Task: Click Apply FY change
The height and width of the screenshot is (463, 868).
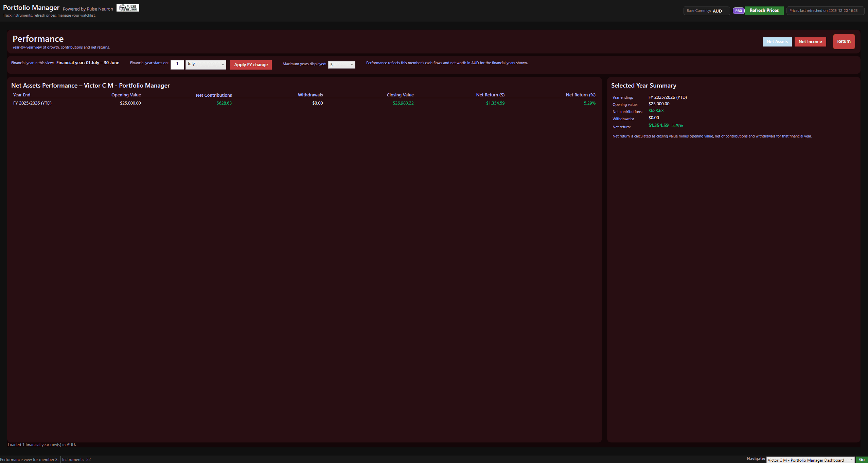Action: pyautogui.click(x=251, y=64)
